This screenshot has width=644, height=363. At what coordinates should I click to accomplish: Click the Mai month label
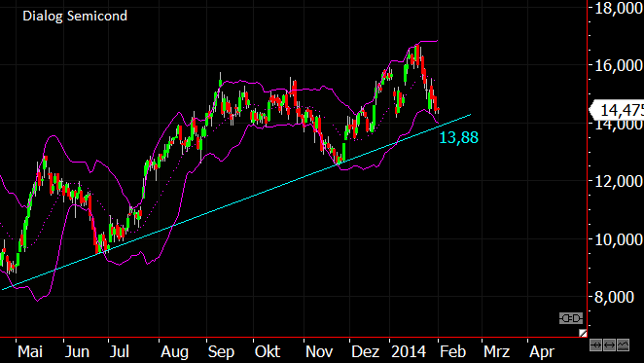(x=30, y=352)
